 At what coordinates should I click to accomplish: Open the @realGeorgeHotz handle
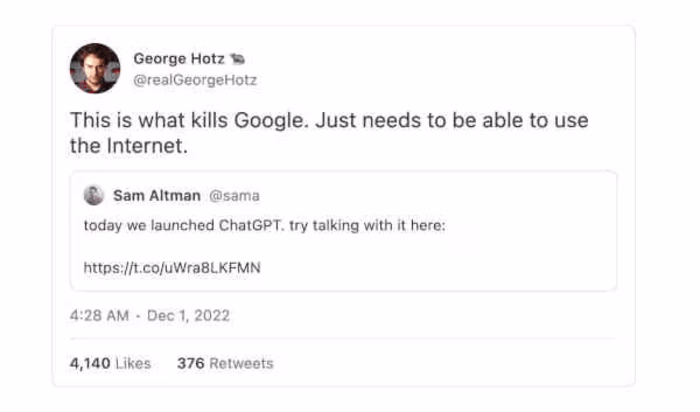(x=195, y=78)
